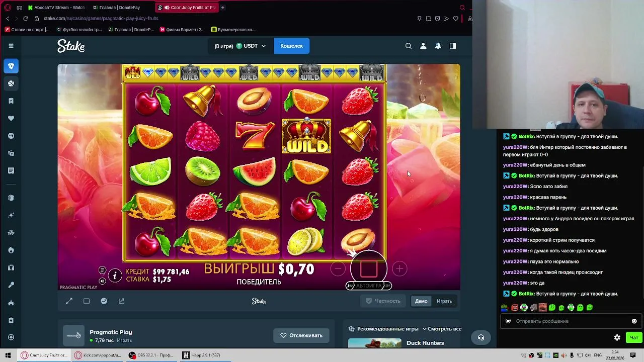The height and width of the screenshot is (362, 644).
Task: Expand Смотреть все recommended games
Action: (x=442, y=329)
